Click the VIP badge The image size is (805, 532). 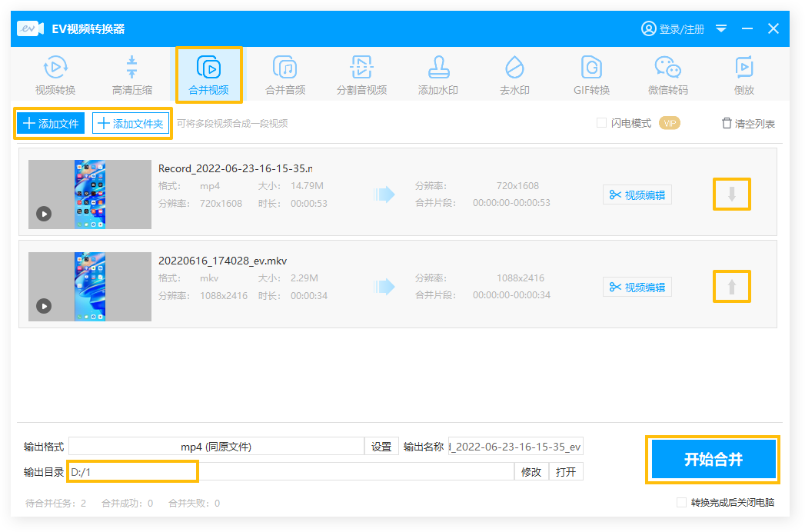(x=670, y=123)
